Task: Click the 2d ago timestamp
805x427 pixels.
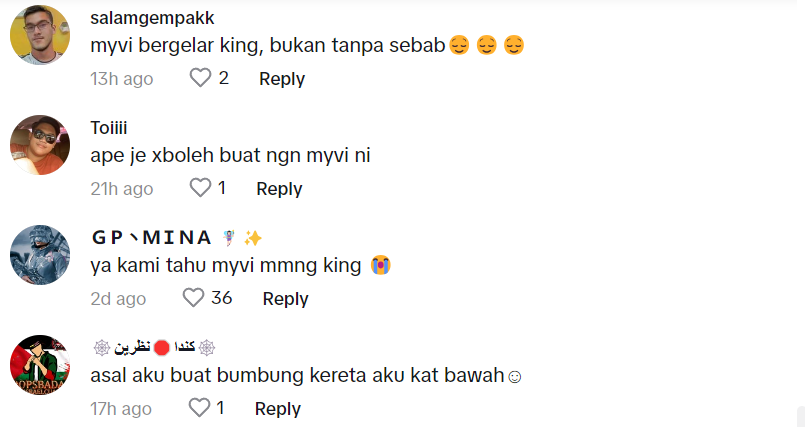Action: tap(118, 298)
